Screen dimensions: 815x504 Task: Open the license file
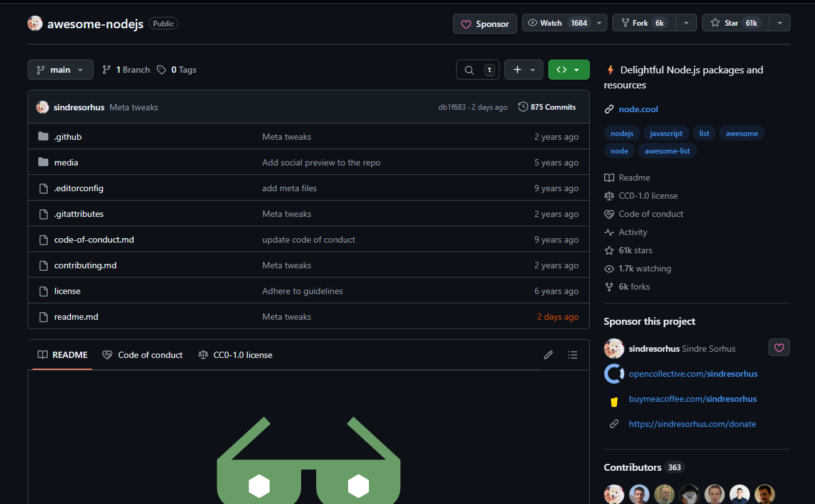pyautogui.click(x=67, y=291)
